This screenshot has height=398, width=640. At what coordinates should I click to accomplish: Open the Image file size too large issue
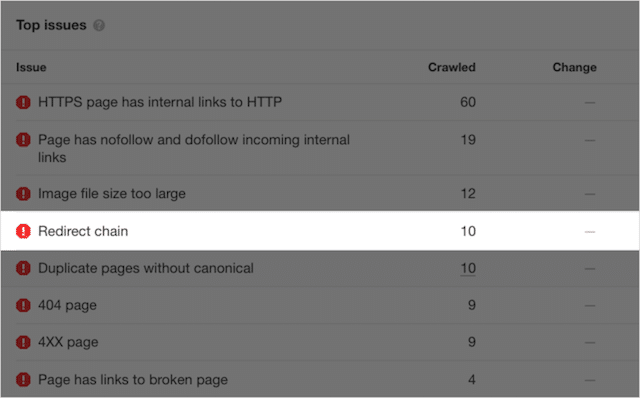coord(112,193)
